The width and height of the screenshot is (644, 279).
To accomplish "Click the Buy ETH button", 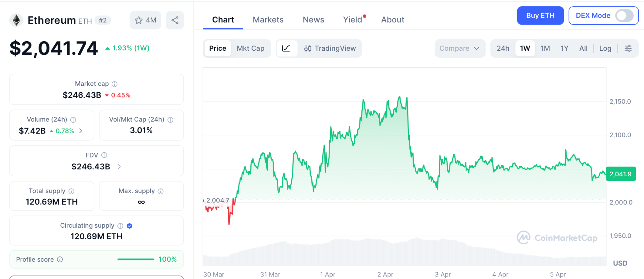I will [540, 16].
